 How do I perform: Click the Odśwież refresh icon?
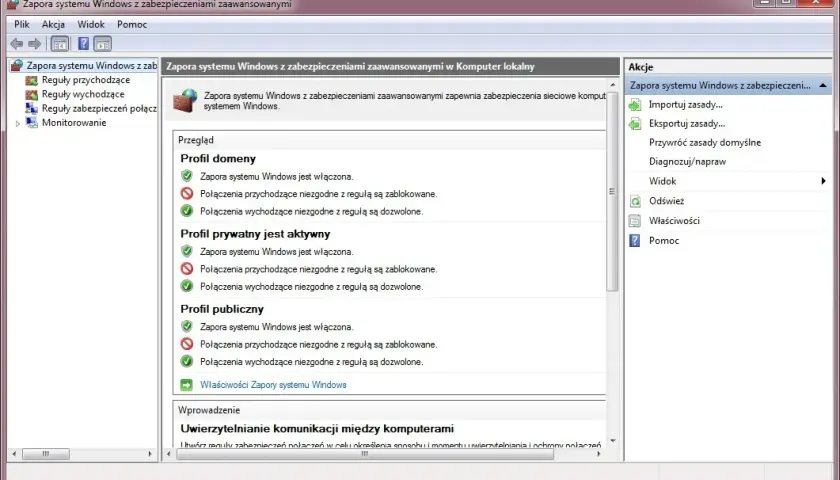click(635, 201)
